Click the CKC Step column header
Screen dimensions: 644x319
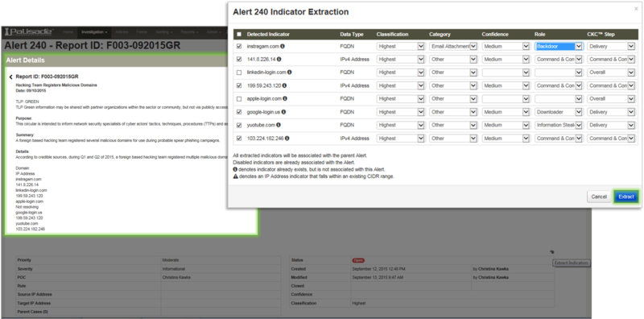tap(601, 34)
